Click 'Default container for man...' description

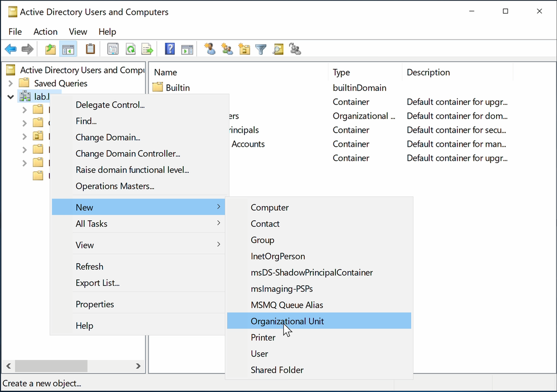pyautogui.click(x=456, y=144)
